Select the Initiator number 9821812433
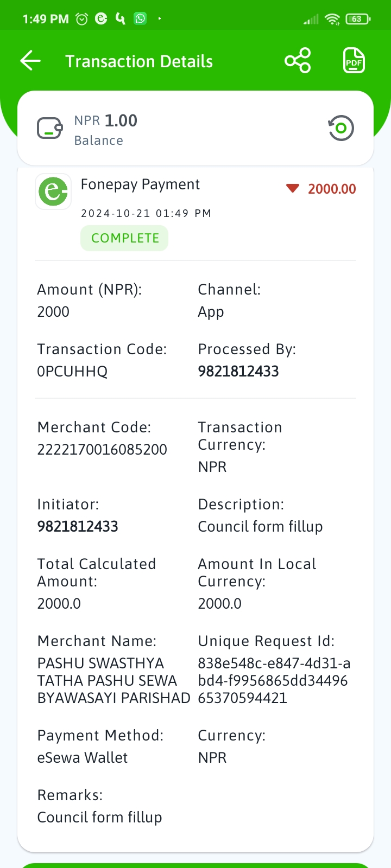 (78, 527)
